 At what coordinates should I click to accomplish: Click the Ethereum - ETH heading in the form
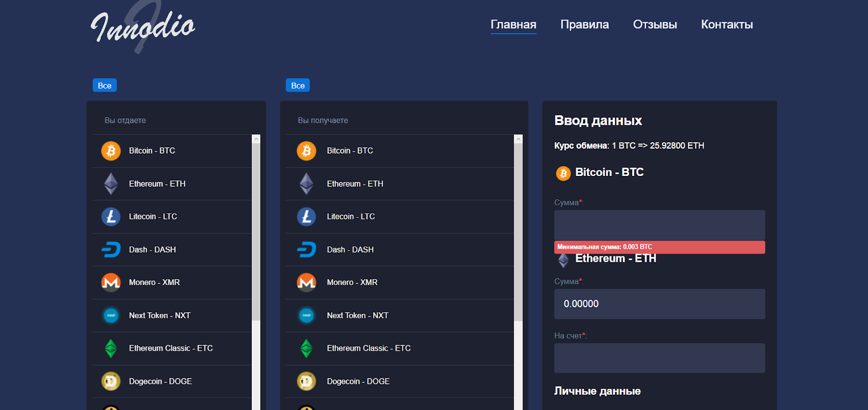pos(616,259)
